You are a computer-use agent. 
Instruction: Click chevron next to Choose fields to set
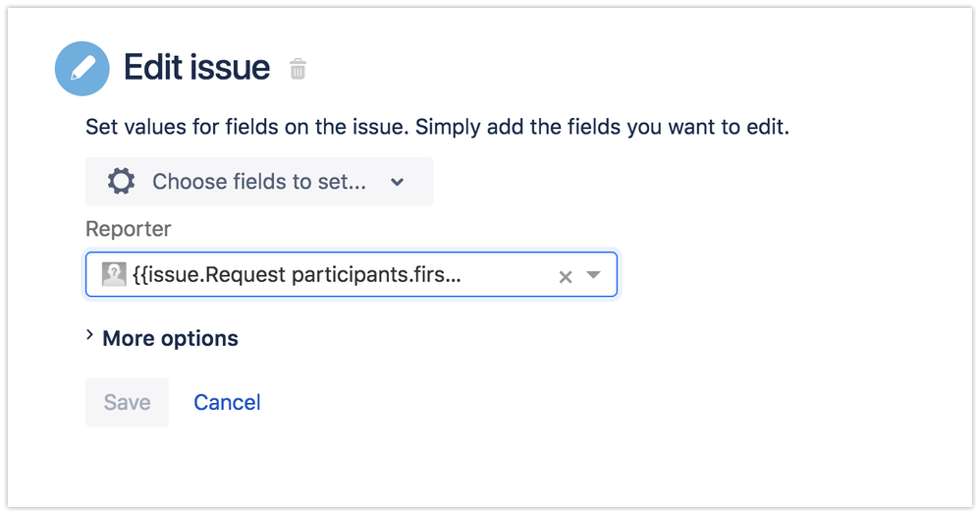click(x=397, y=182)
